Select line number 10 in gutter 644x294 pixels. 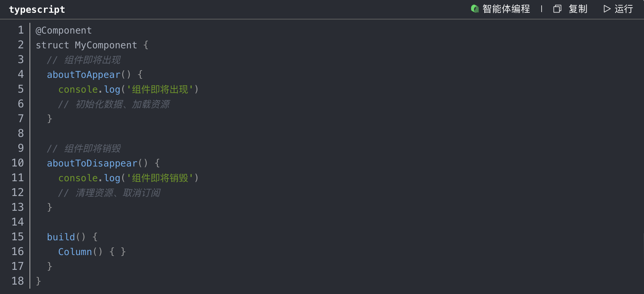click(18, 163)
